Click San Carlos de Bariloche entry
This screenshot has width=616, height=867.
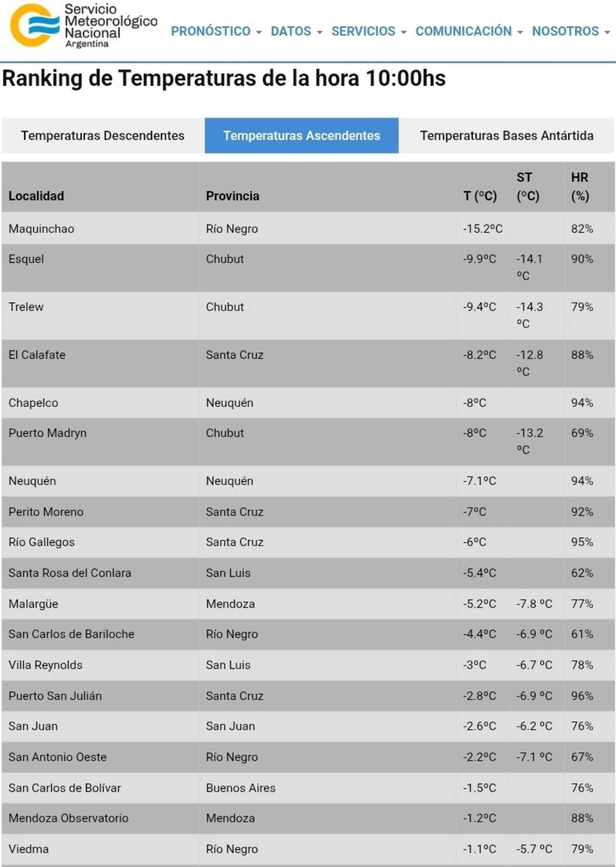71,634
